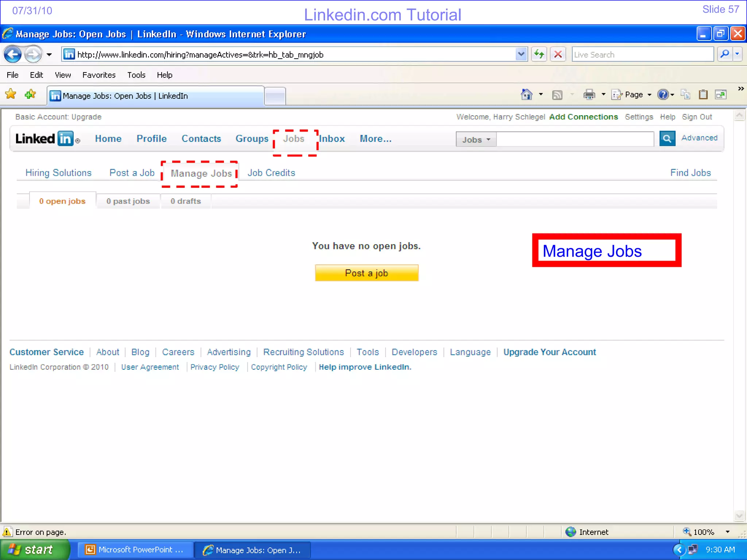
Task: Click the browser Forward arrow button
Action: tap(33, 55)
